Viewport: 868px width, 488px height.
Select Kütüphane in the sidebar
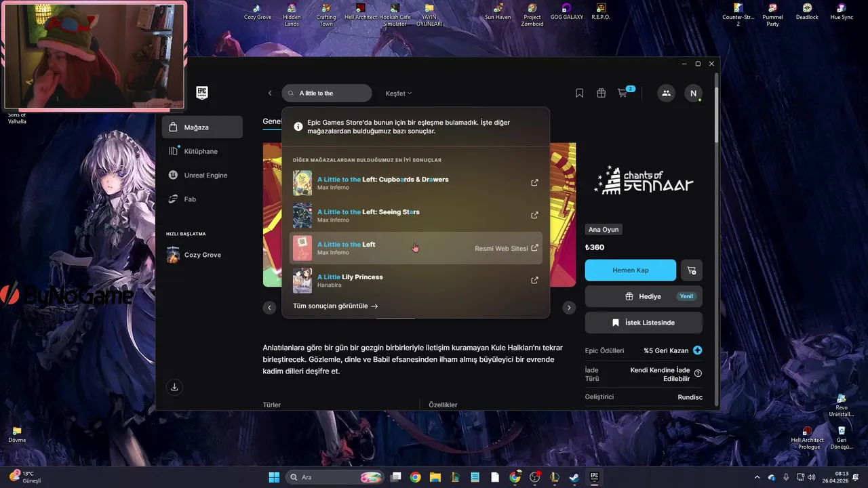tap(202, 151)
